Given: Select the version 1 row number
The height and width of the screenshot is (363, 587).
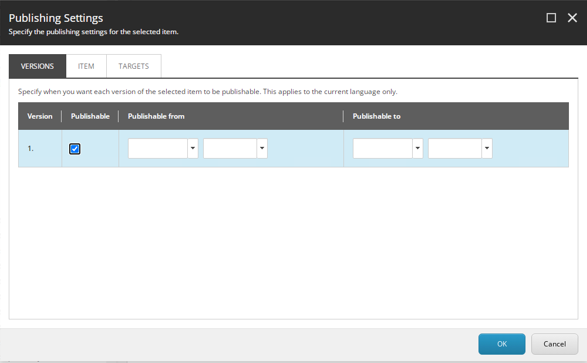Looking at the screenshot, I should click(x=30, y=149).
